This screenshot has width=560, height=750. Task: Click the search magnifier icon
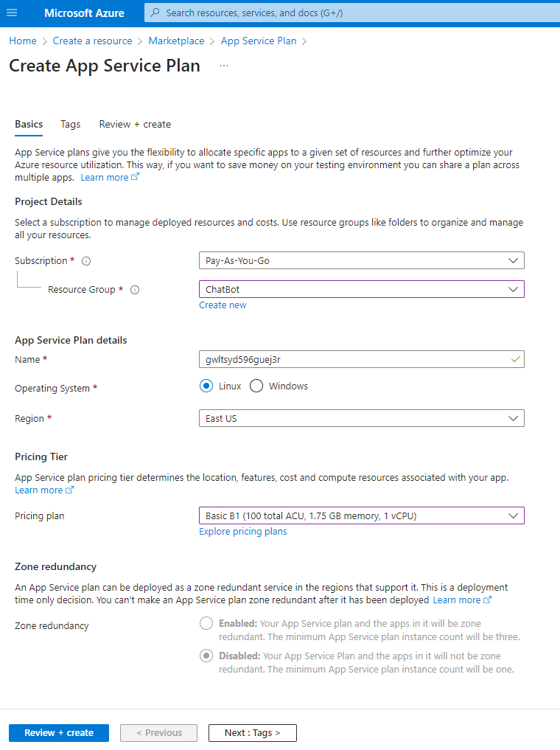[155, 13]
